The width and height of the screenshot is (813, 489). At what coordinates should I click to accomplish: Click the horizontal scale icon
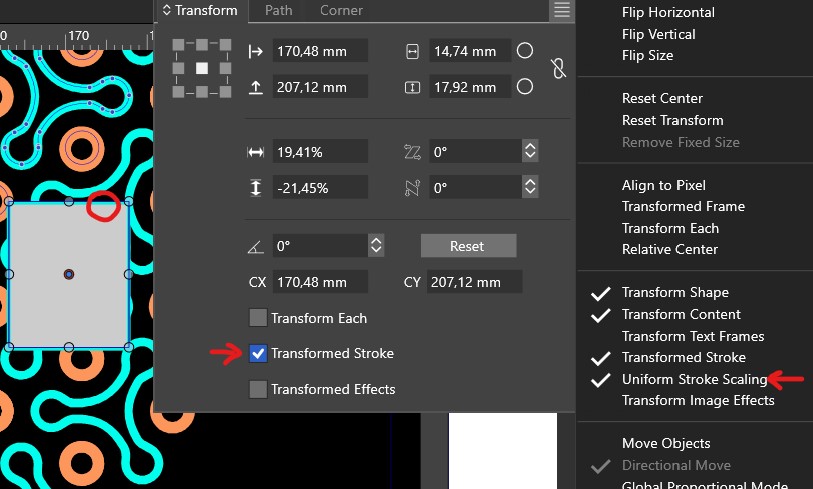pyautogui.click(x=255, y=152)
